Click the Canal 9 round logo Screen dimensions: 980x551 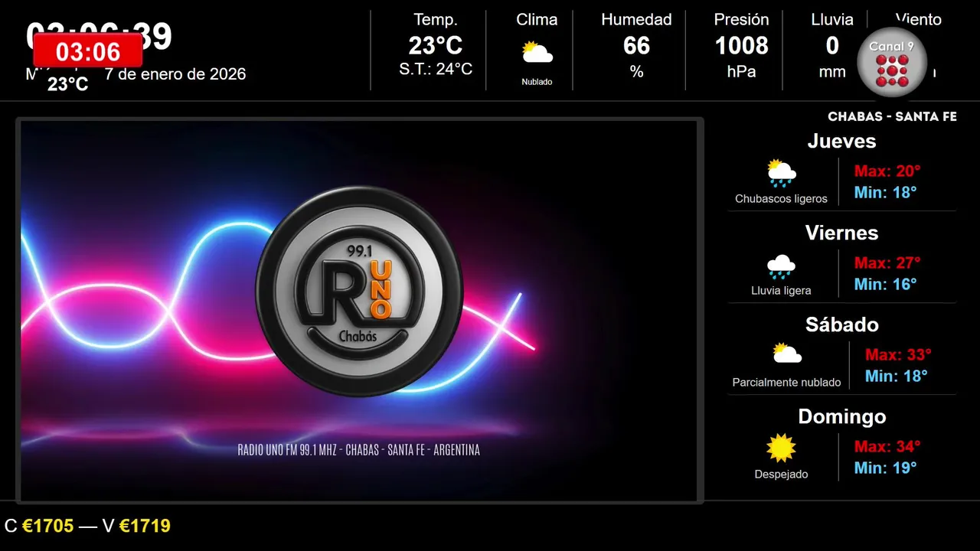[892, 64]
